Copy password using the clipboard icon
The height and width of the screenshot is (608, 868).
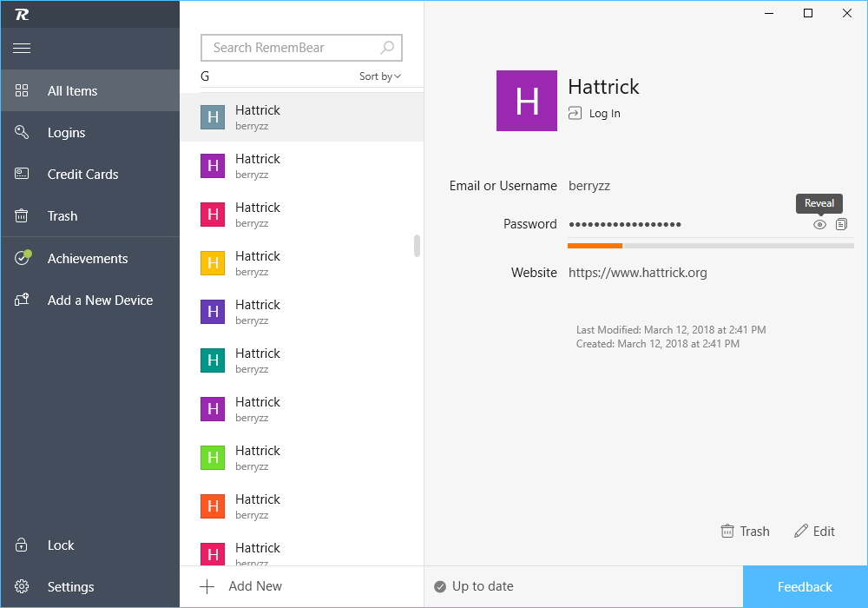tap(841, 224)
